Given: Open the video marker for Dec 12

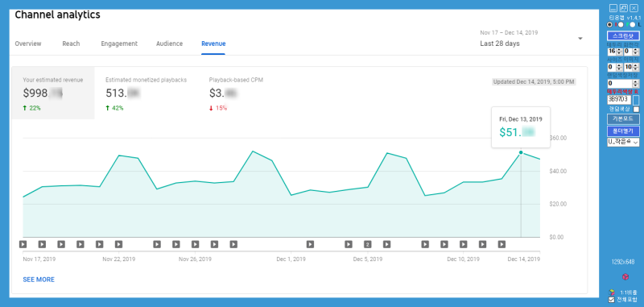Looking at the screenshot, I should click(502, 244).
